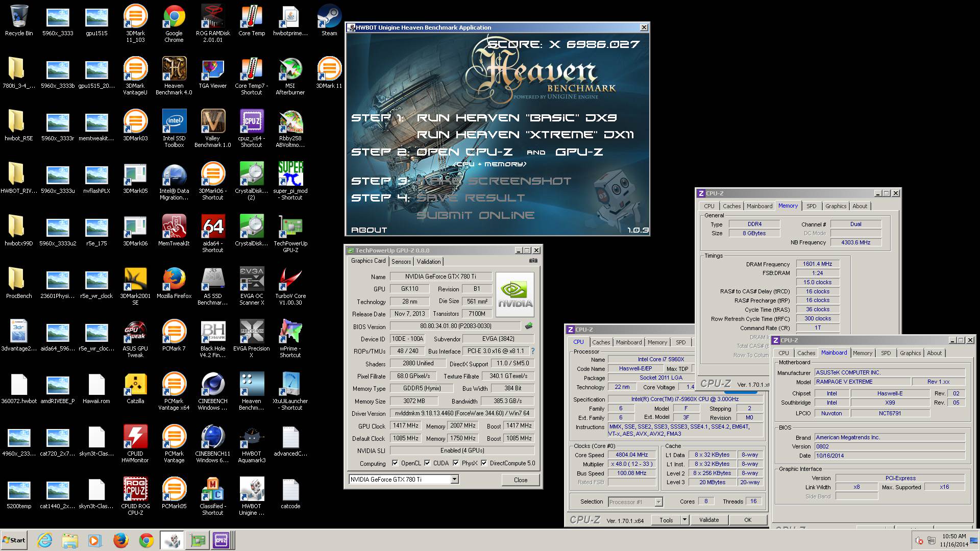Click the Driver Version nvlddmkm text

(462, 413)
